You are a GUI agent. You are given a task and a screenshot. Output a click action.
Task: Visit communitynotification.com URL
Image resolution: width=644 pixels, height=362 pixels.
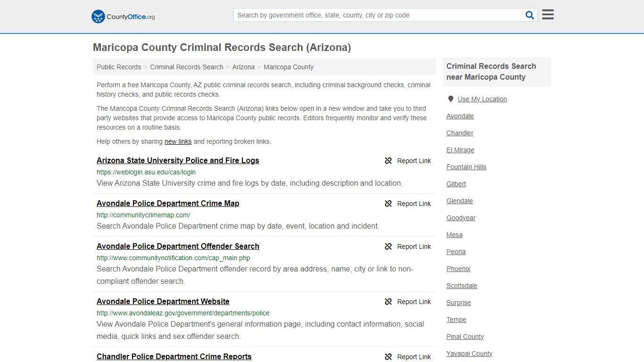pos(173,258)
